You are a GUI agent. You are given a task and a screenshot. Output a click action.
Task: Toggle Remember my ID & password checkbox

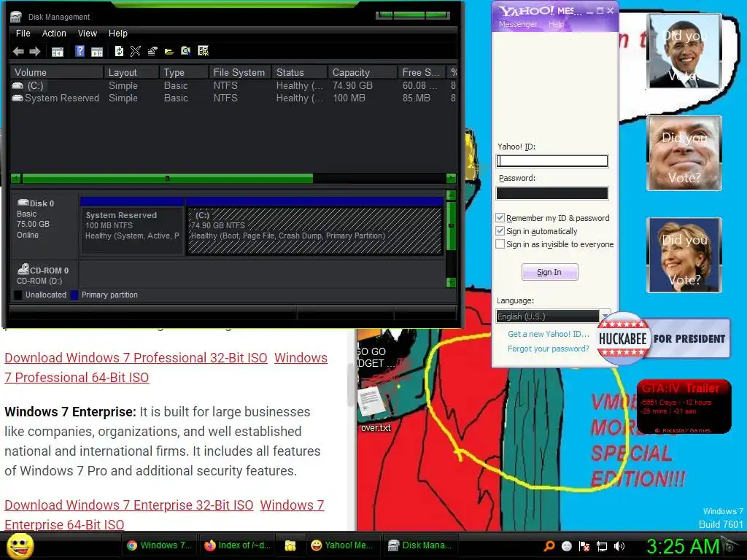pos(500,217)
